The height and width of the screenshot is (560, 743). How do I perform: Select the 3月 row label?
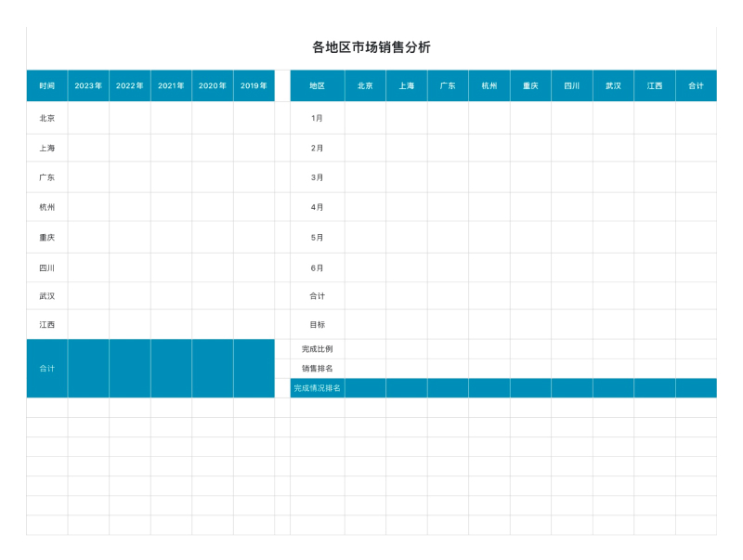coord(317,177)
